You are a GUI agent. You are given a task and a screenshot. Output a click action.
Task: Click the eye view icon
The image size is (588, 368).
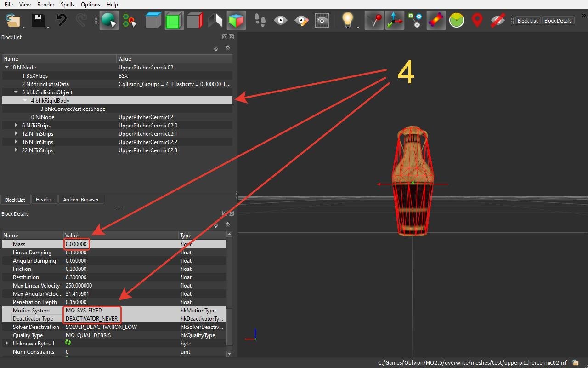click(x=281, y=21)
